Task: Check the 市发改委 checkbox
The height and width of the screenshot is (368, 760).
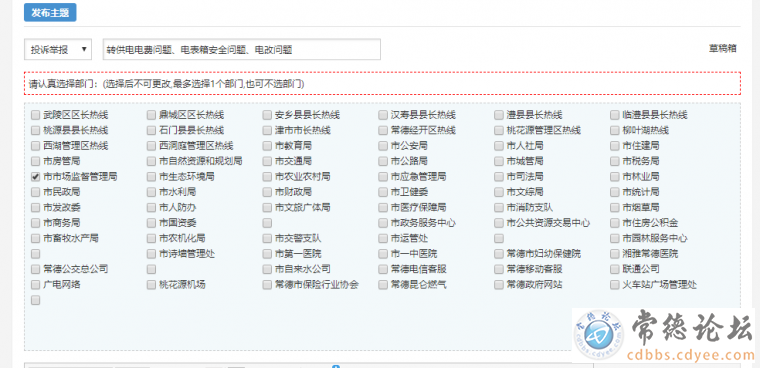Action: [x=35, y=208]
